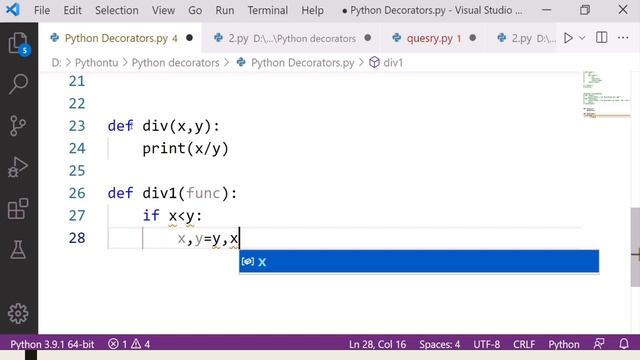Click the div1 symbol breadcrumb
The image size is (640, 360).
(393, 63)
